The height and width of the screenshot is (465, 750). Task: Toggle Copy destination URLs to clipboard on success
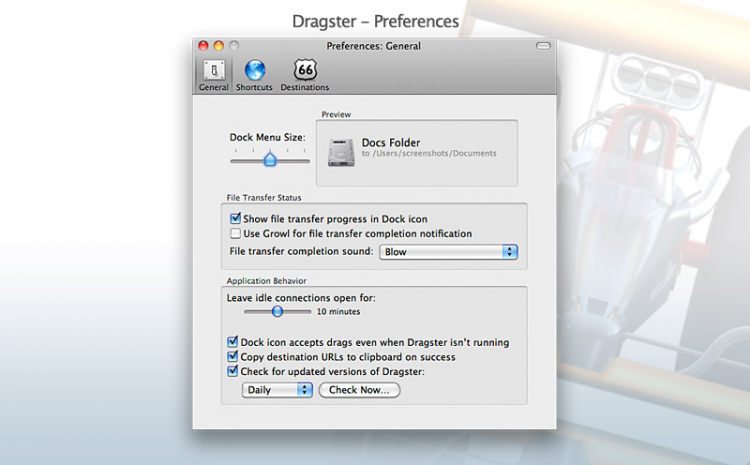click(232, 356)
